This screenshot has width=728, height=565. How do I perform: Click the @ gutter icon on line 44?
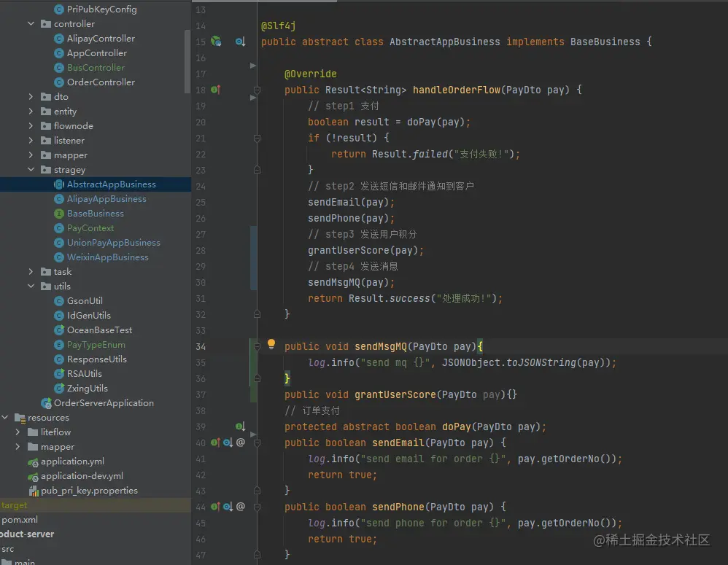(x=241, y=507)
